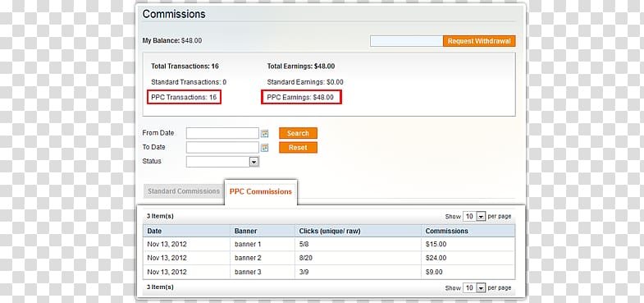Click the $9.00 commission cell
The height and width of the screenshot is (303, 644).
coord(468,272)
